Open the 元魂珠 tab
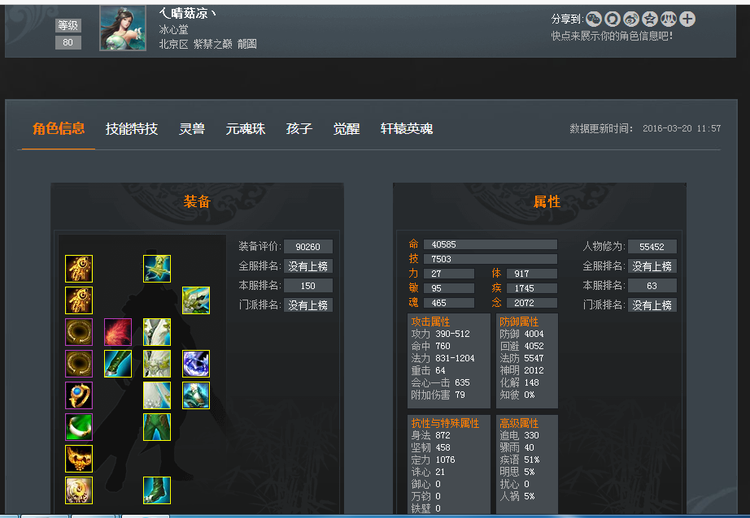 click(x=245, y=129)
